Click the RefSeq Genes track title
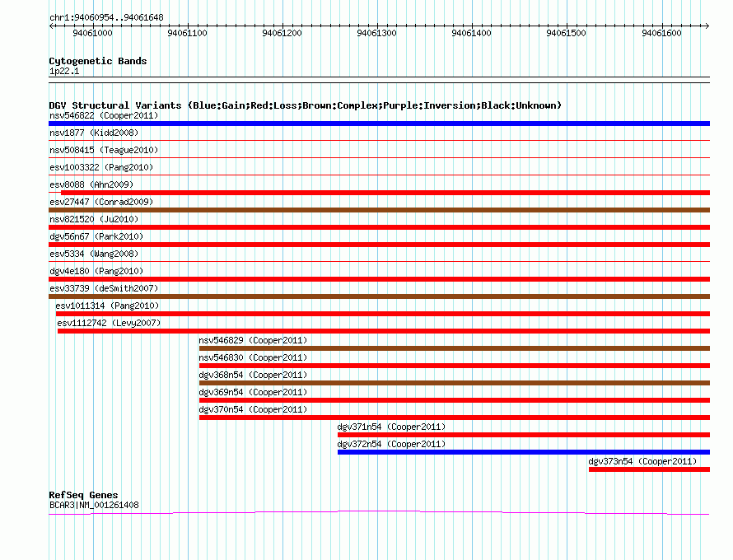733x560 pixels. (83, 495)
